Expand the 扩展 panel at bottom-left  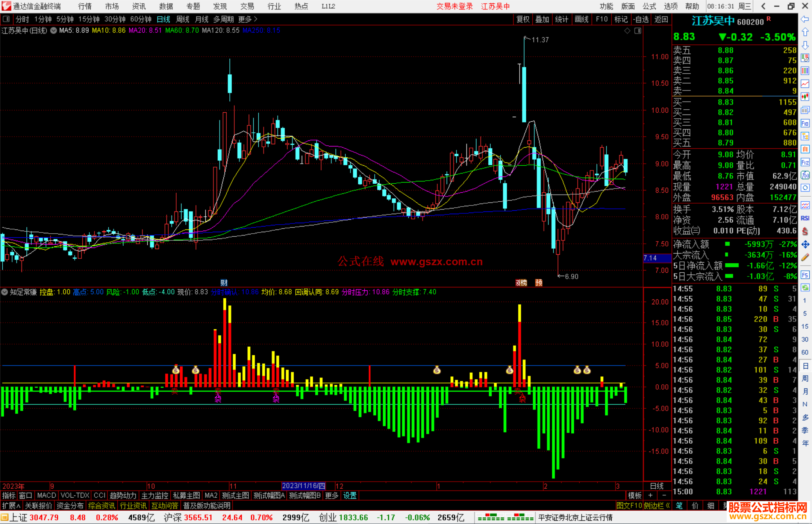pyautogui.click(x=11, y=506)
